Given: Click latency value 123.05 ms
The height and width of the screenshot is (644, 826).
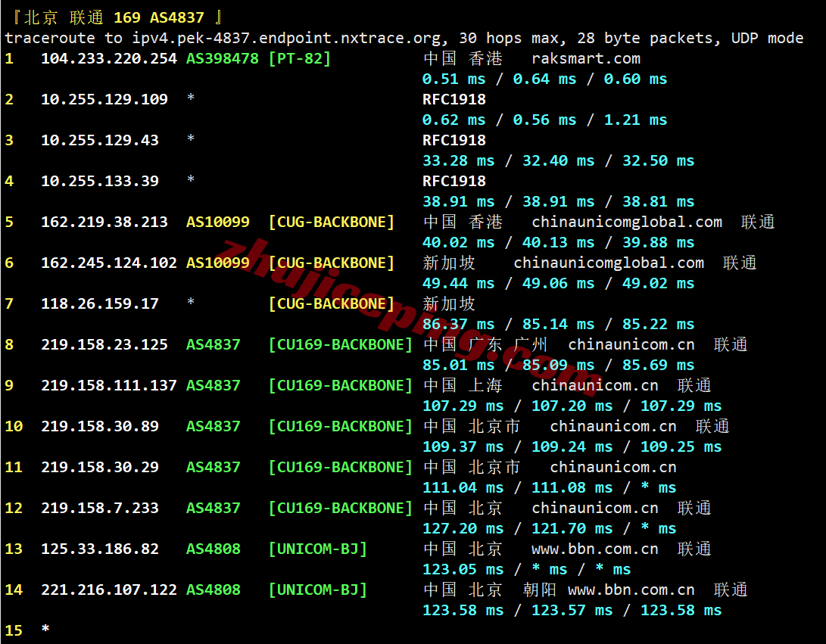Looking at the screenshot, I should [463, 569].
